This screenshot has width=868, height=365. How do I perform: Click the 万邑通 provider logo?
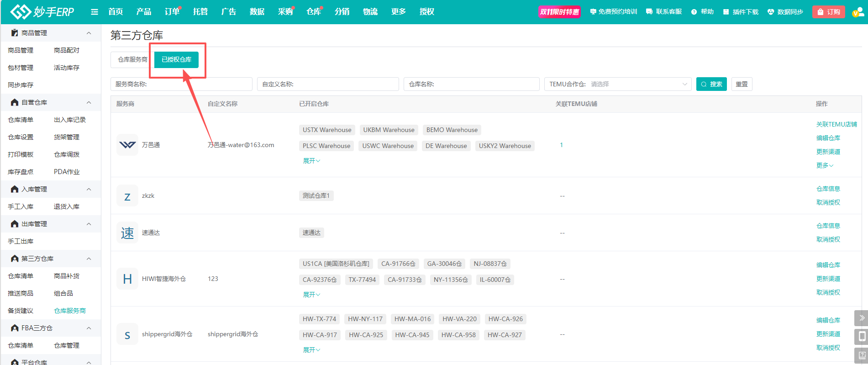tap(127, 145)
